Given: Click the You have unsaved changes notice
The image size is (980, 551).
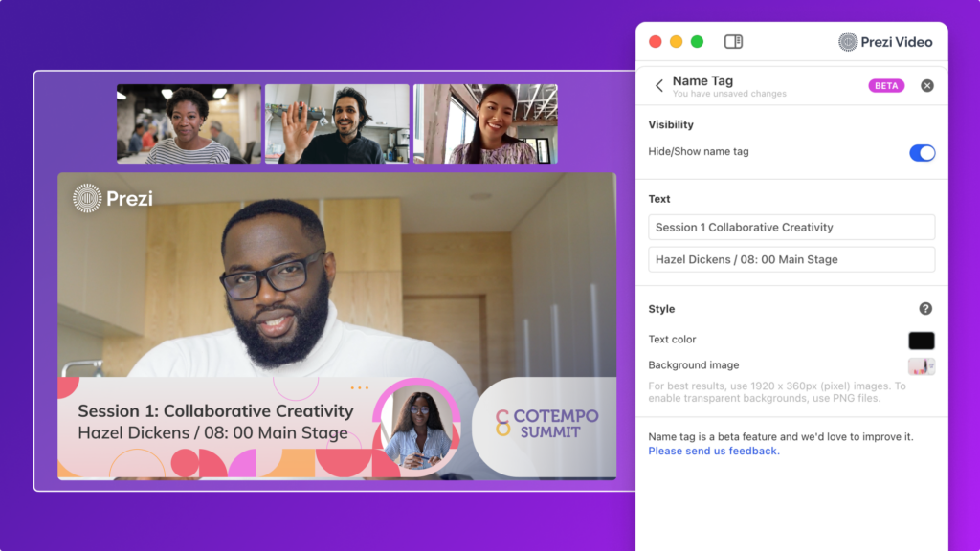Looking at the screenshot, I should (x=729, y=94).
